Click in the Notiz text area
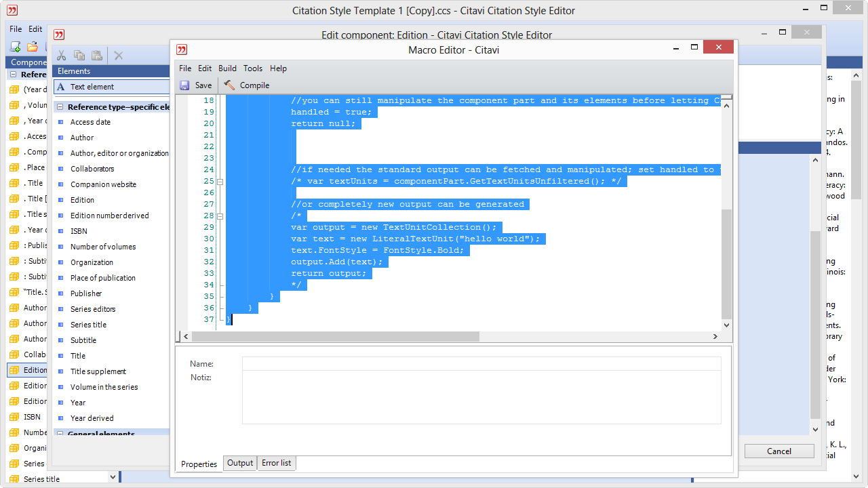This screenshot has width=868, height=488. point(481,397)
